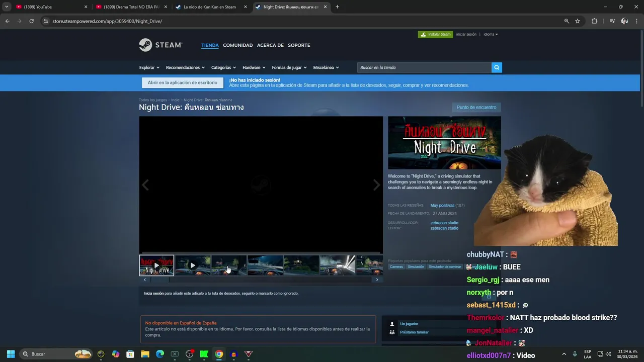
Task: Open the COMUNIDAD menu item
Action: (x=238, y=45)
